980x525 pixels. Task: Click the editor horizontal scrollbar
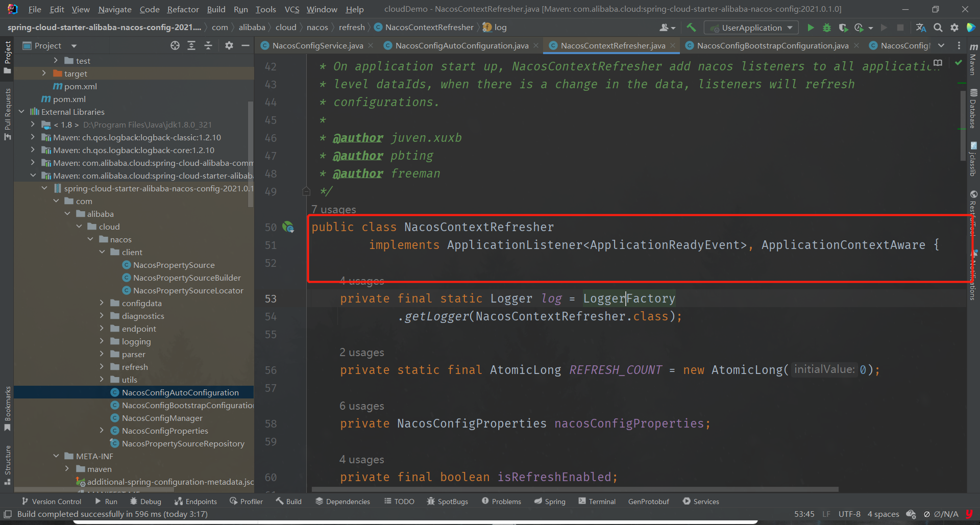coord(575,489)
